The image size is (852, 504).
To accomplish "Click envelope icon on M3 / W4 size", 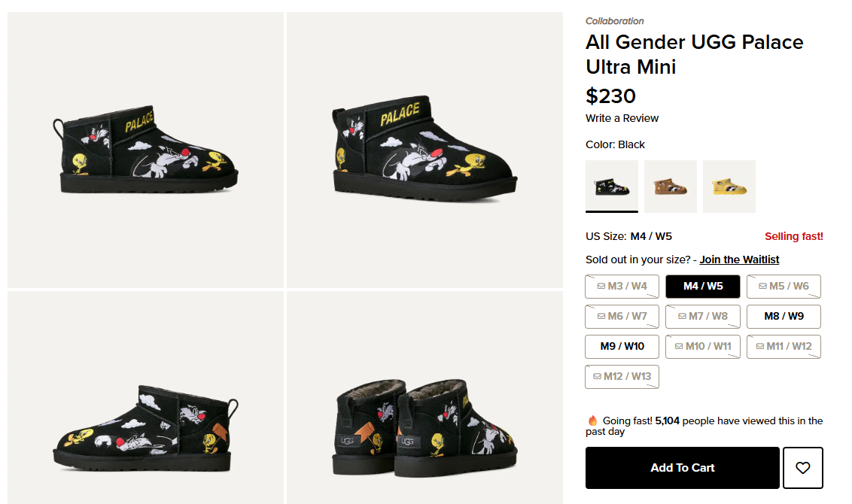I will click(x=601, y=287).
